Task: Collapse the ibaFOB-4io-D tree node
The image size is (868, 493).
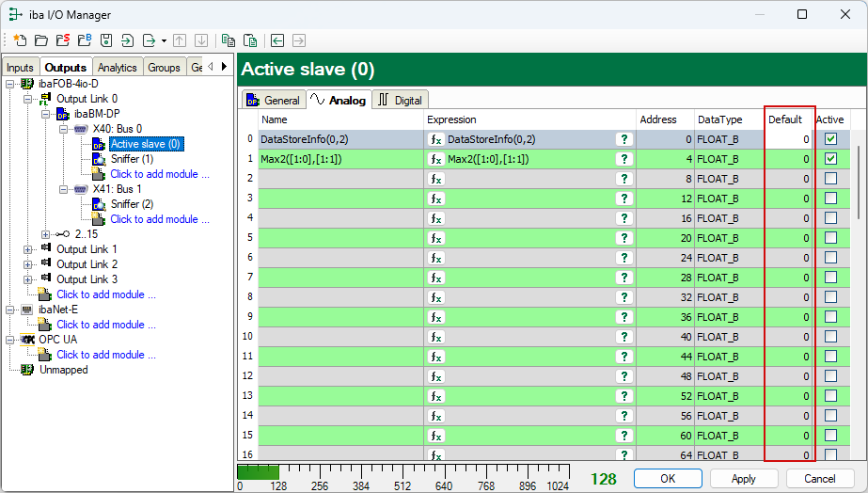Action: tap(9, 84)
